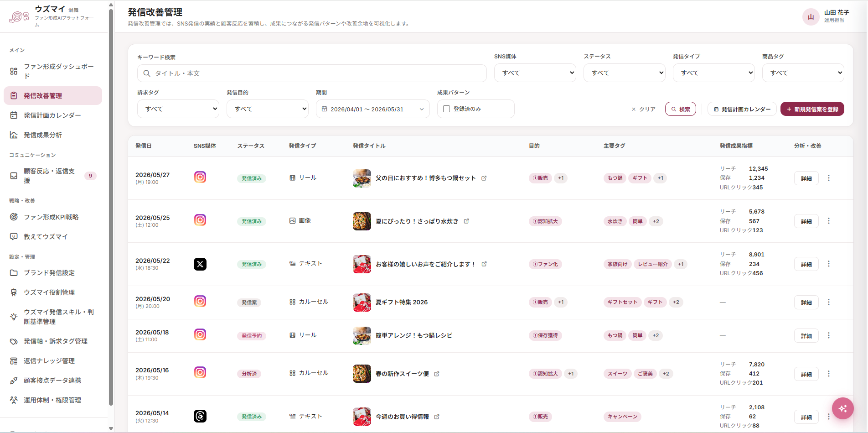This screenshot has height=433, width=868.
Task: Expand the 訴求タグ filter dropdown
Action: 178,109
